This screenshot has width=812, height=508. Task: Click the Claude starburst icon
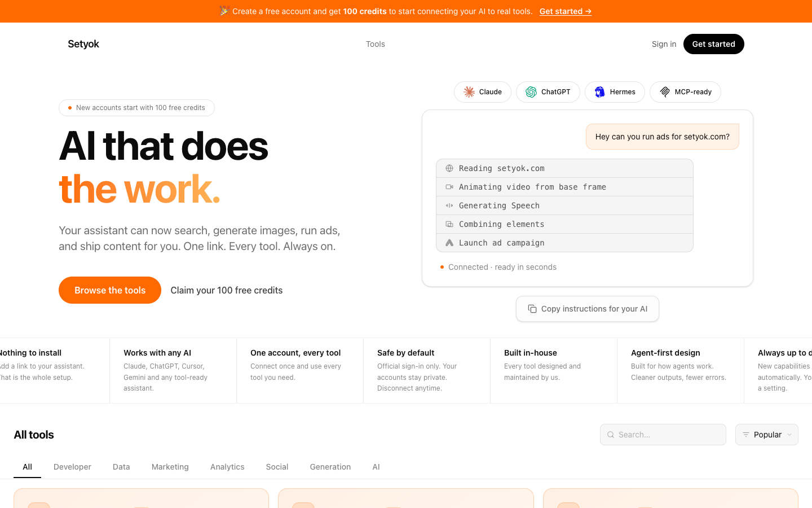469,92
